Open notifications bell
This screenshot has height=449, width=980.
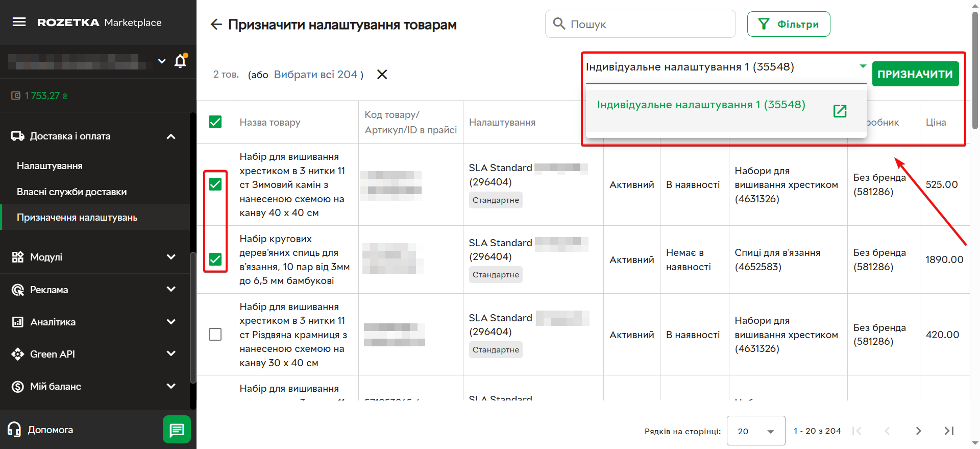(x=181, y=61)
